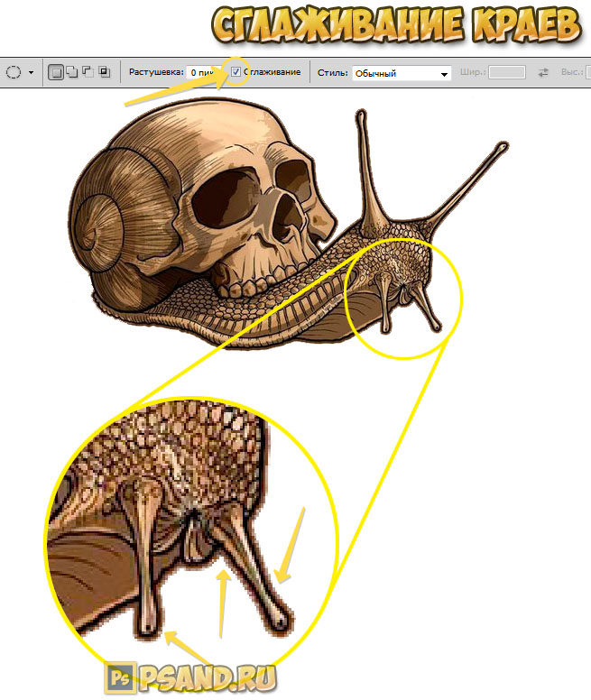This screenshot has height=700, width=591.
Task: Click the Стиль label text
Action: [x=331, y=72]
